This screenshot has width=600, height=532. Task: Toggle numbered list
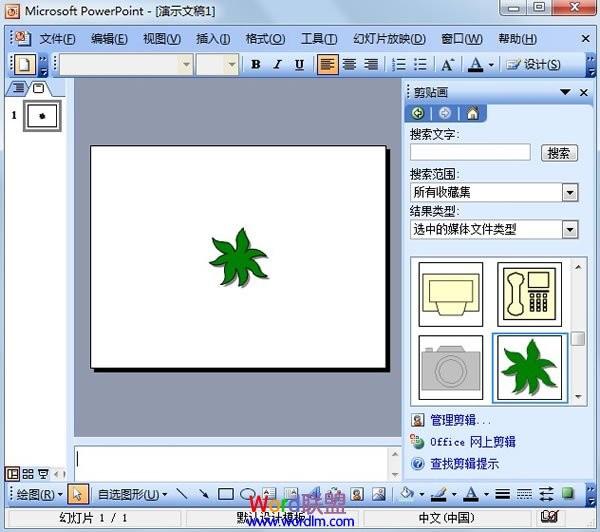pyautogui.click(x=399, y=64)
